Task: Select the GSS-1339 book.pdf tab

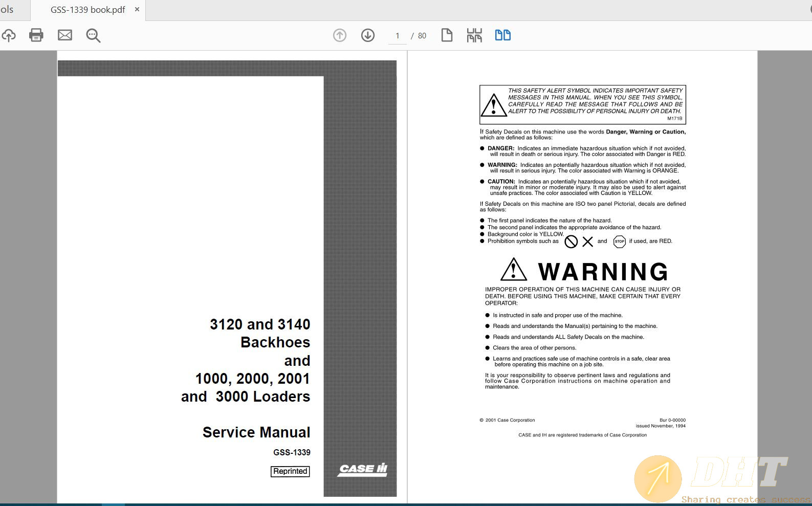Action: (x=87, y=10)
